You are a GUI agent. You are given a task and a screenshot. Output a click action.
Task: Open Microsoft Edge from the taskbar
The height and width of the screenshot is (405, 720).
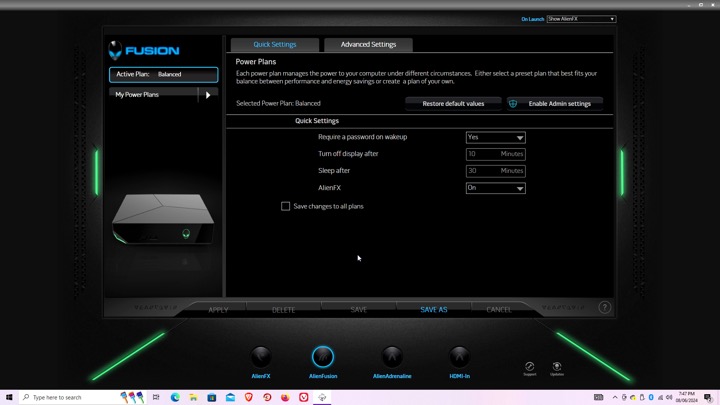(x=174, y=397)
